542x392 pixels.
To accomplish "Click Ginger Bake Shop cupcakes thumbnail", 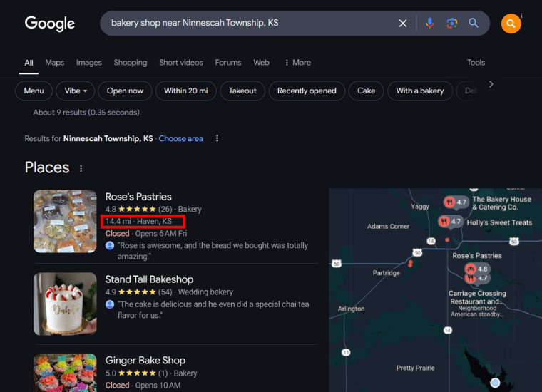I will coord(65,373).
